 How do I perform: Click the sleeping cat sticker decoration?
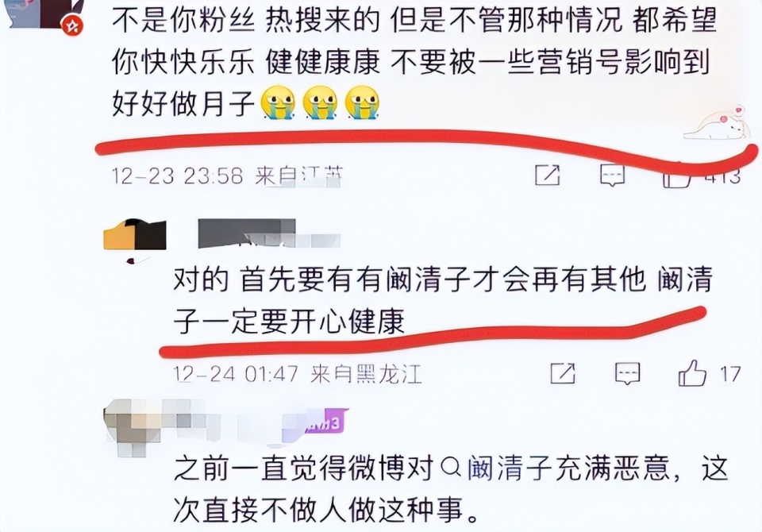click(x=714, y=124)
